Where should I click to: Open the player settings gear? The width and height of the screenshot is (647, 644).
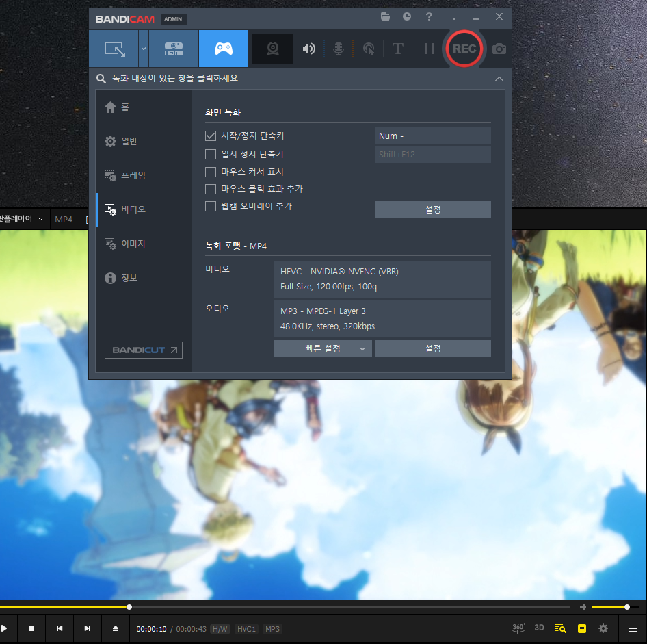(603, 628)
